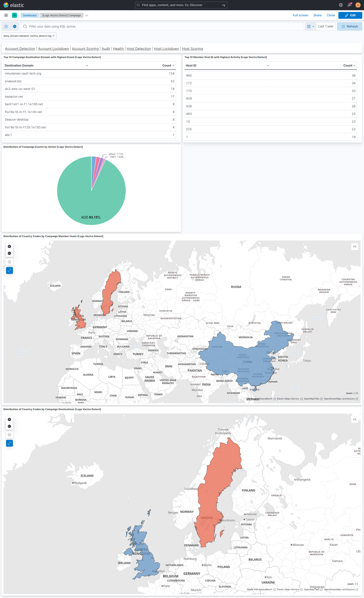Screen dimensions: 364x598
Task: Go to Host Scoring dashboard link
Action: (x=192, y=49)
